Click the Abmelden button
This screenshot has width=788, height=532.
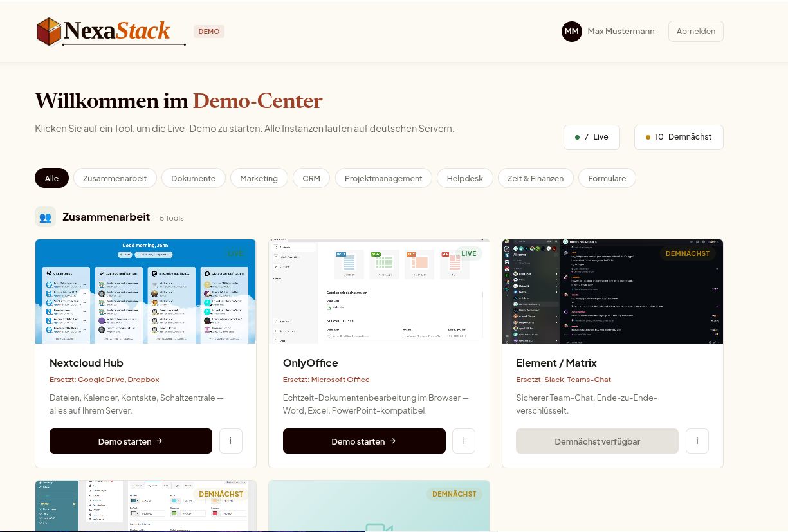click(x=695, y=31)
